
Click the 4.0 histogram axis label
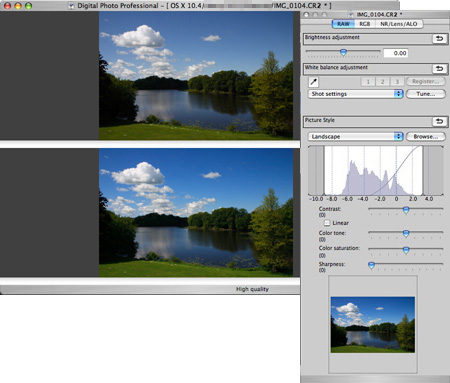click(429, 199)
